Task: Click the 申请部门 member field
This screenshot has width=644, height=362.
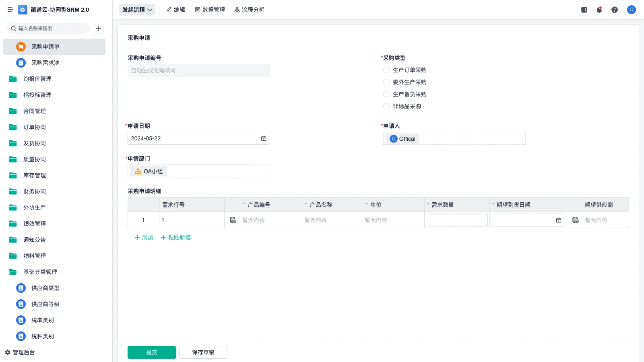Action: click(x=199, y=171)
